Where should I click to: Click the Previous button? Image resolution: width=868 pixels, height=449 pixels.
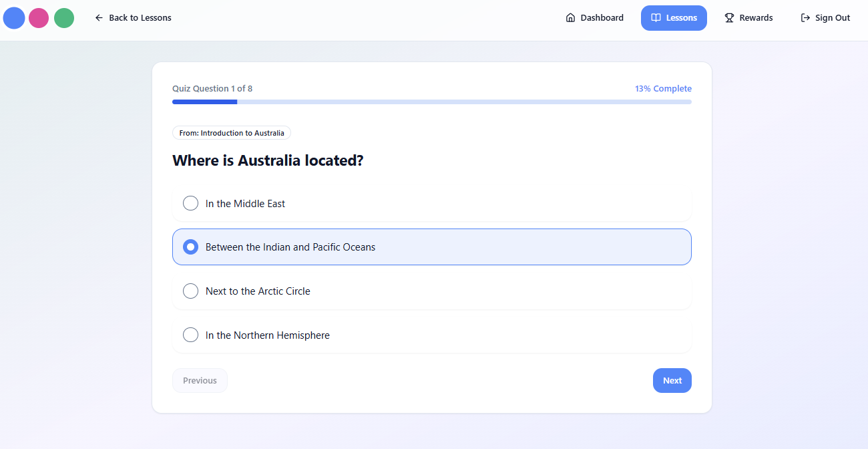click(x=200, y=381)
